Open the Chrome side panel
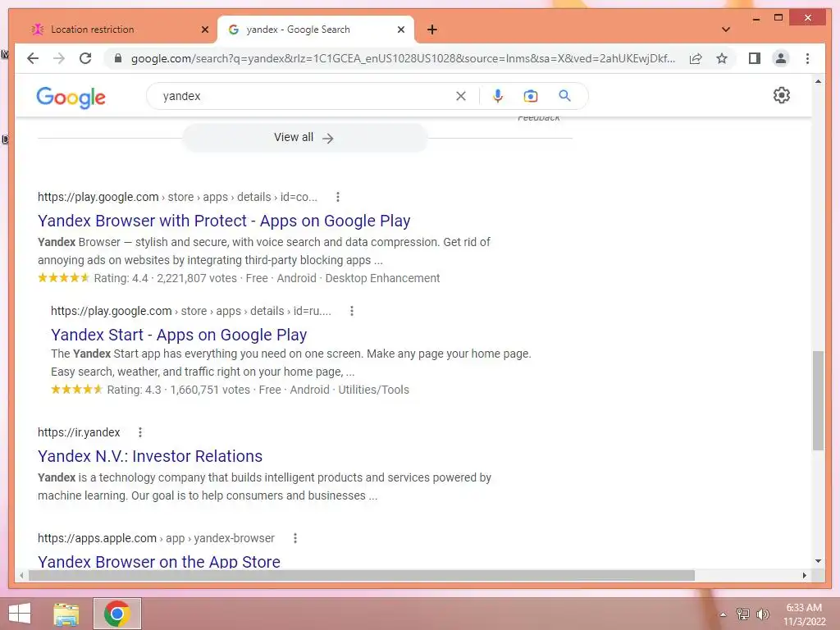This screenshot has height=630, width=840. coord(755,58)
